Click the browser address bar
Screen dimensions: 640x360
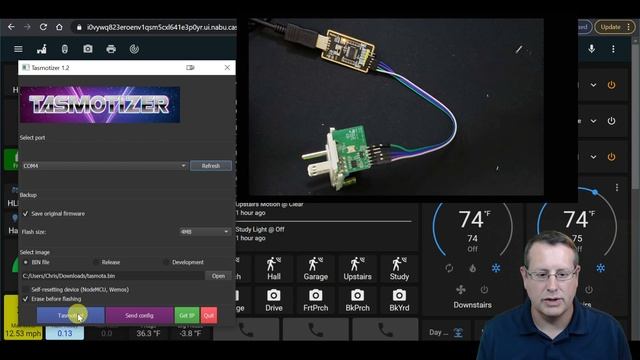point(155,27)
